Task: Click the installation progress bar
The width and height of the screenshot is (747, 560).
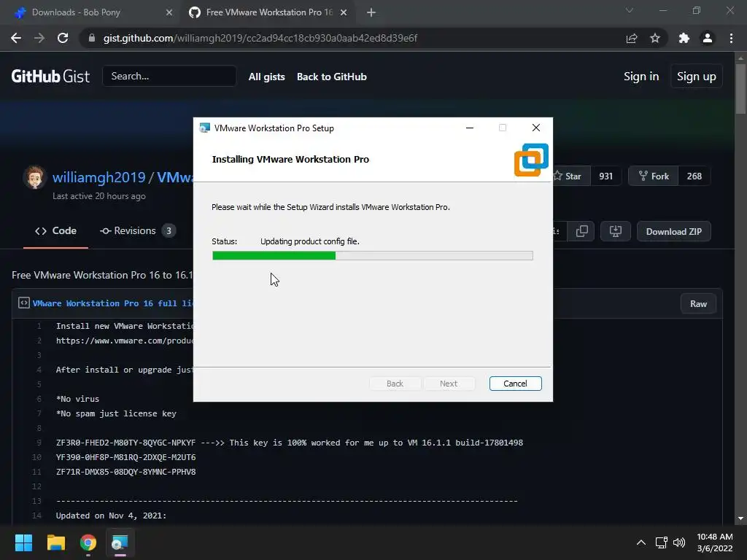Action: (373, 256)
